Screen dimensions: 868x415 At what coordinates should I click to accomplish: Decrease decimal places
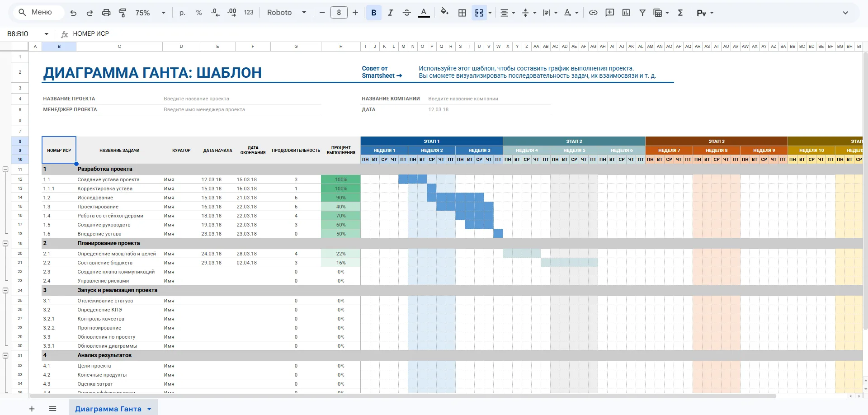pyautogui.click(x=216, y=13)
